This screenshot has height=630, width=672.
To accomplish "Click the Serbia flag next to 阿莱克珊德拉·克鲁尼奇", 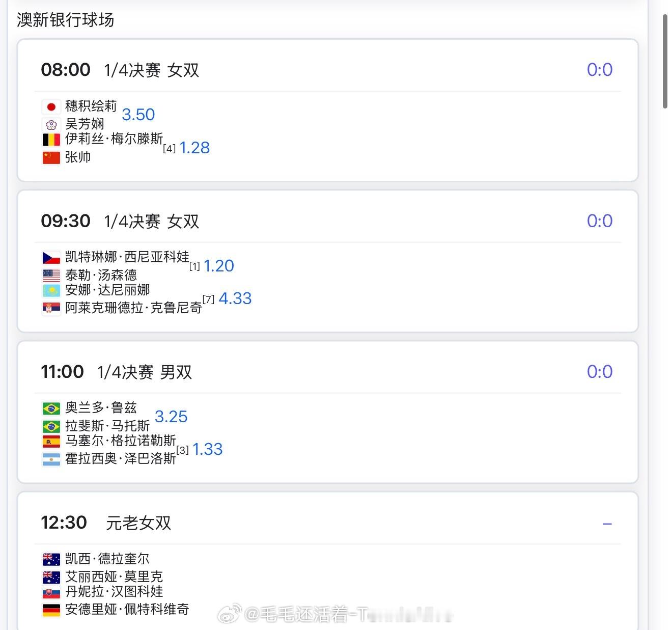I will point(50,308).
